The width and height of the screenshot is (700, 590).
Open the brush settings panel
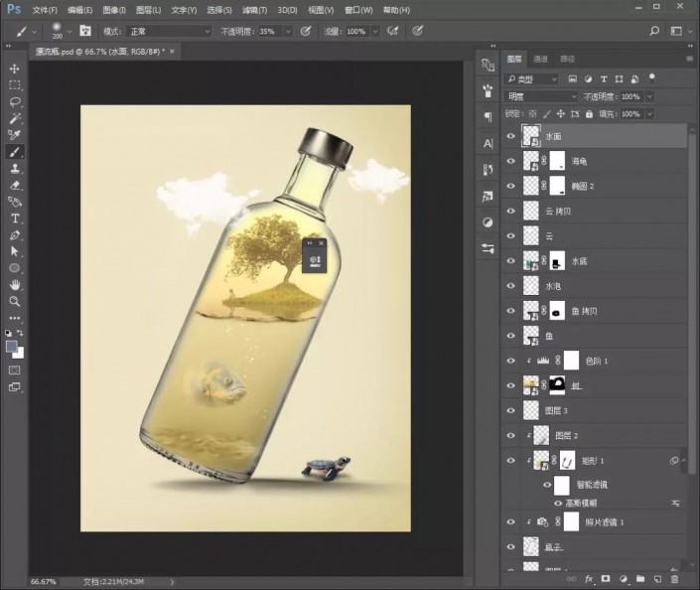[x=84, y=31]
